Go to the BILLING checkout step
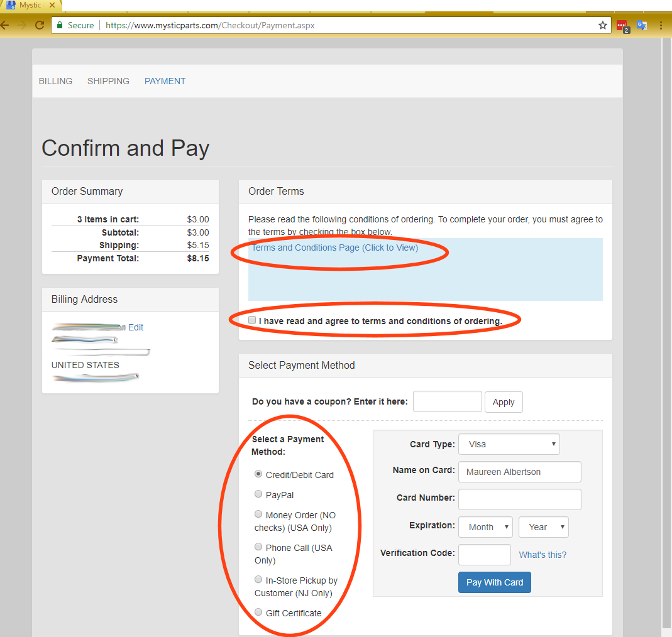Screen dimensions: 672x637 (x=55, y=81)
